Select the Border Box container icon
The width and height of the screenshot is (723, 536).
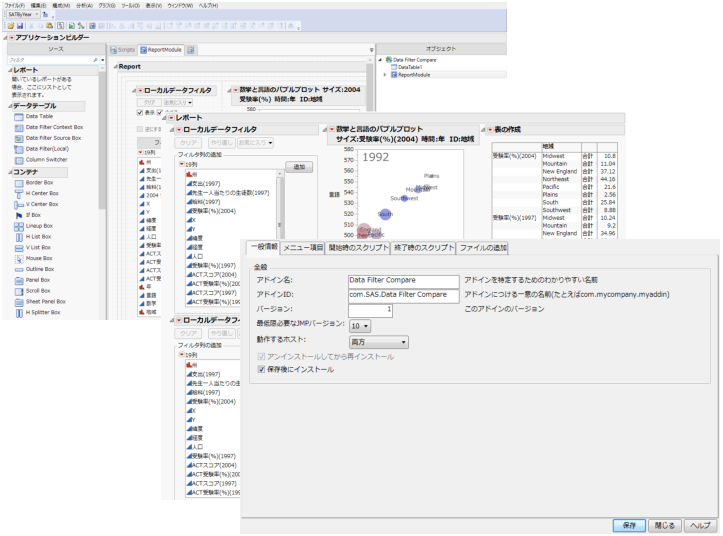pos(19,183)
